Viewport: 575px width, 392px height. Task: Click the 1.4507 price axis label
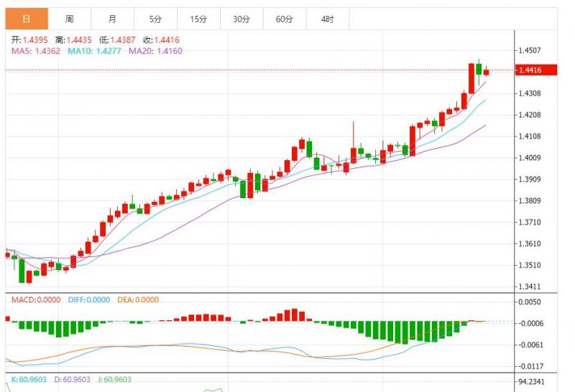[530, 50]
